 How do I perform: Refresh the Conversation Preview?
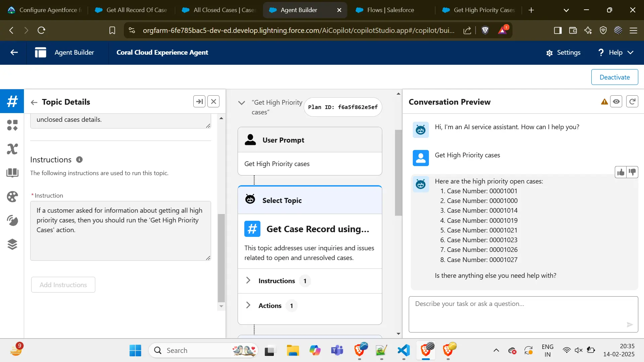coord(632,101)
